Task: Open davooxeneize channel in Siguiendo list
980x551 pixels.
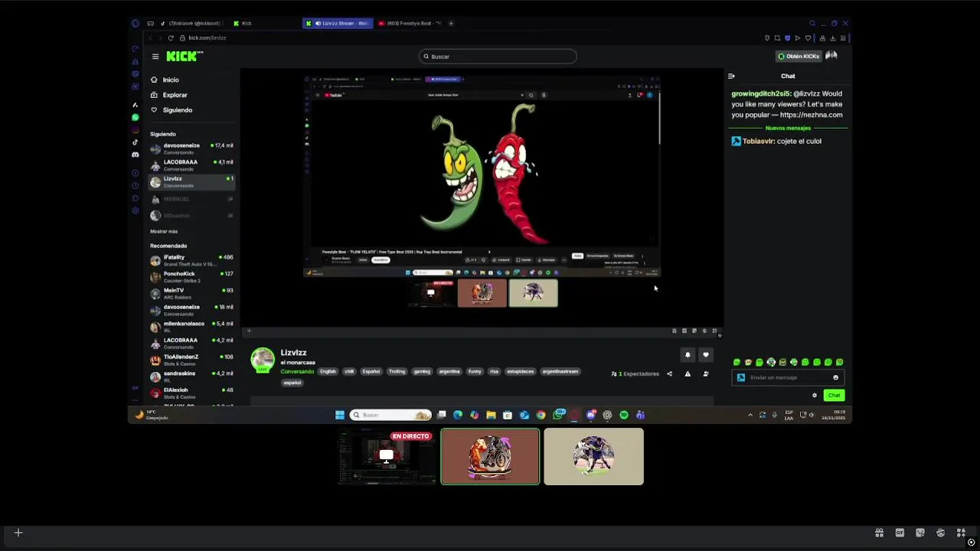Action: coord(191,148)
